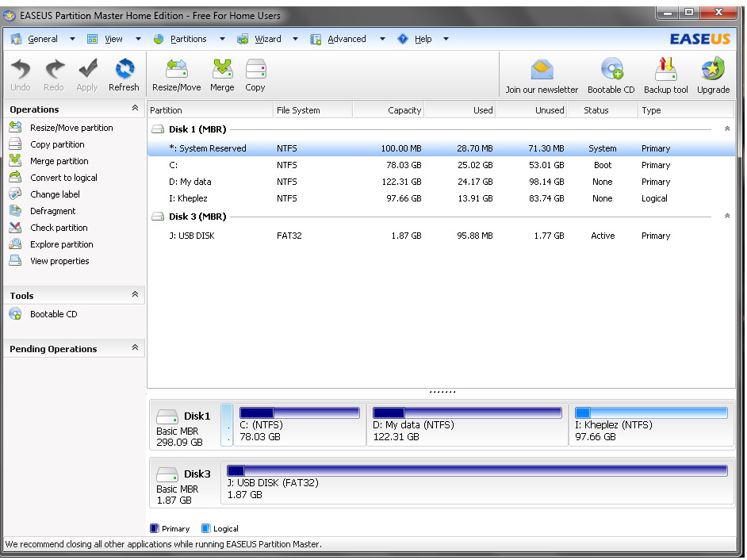The height and width of the screenshot is (560, 747).
Task: Click the Disk1 drive icon in disk map
Action: (x=167, y=416)
